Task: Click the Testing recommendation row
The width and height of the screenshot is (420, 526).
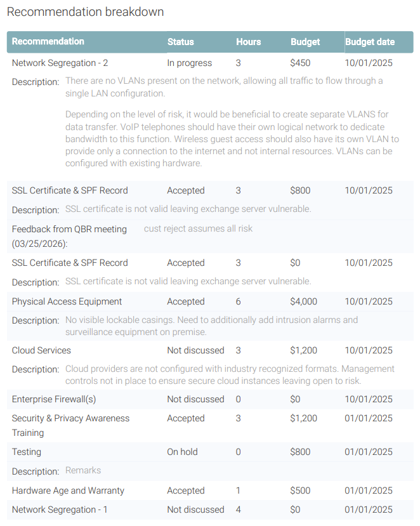Action: (x=210, y=452)
